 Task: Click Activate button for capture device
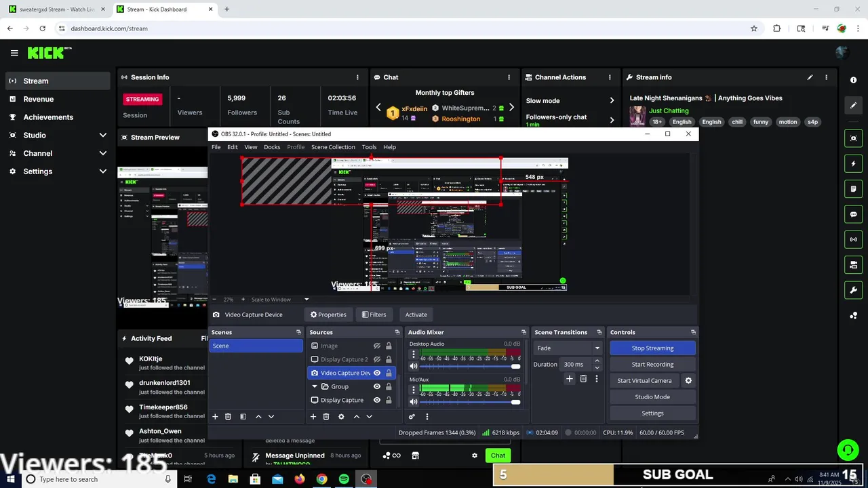point(416,314)
